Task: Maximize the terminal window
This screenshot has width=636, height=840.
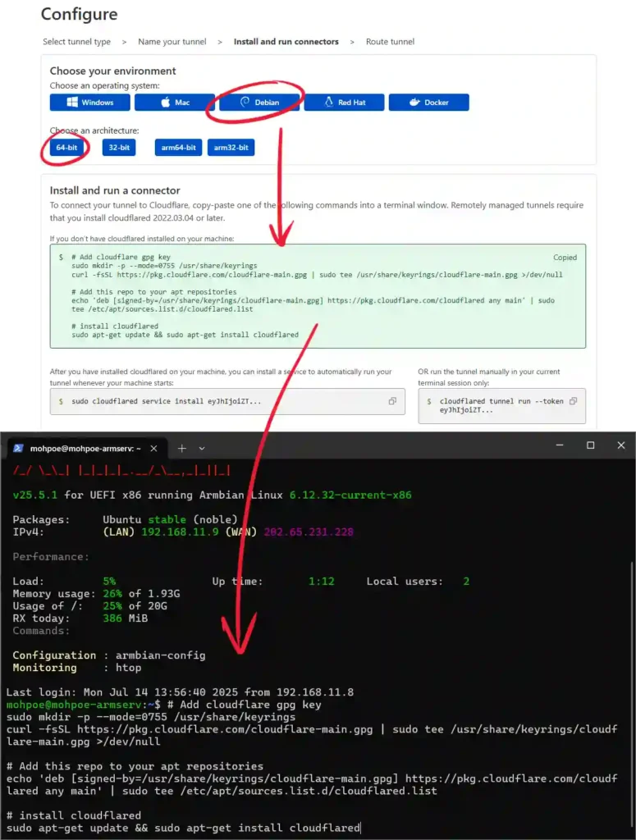Action: 591,445
